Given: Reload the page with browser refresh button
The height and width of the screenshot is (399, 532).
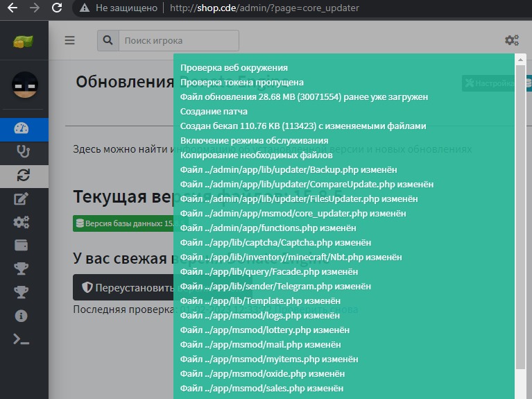Looking at the screenshot, I should coord(57,8).
